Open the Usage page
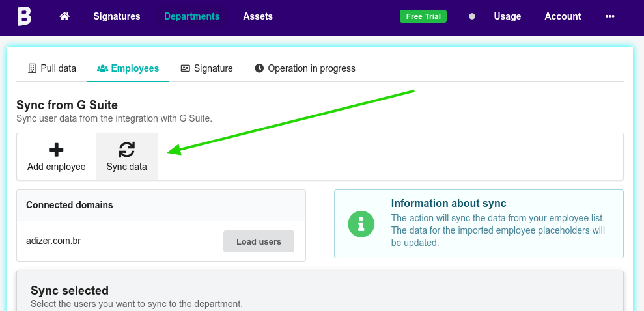 [x=507, y=16]
